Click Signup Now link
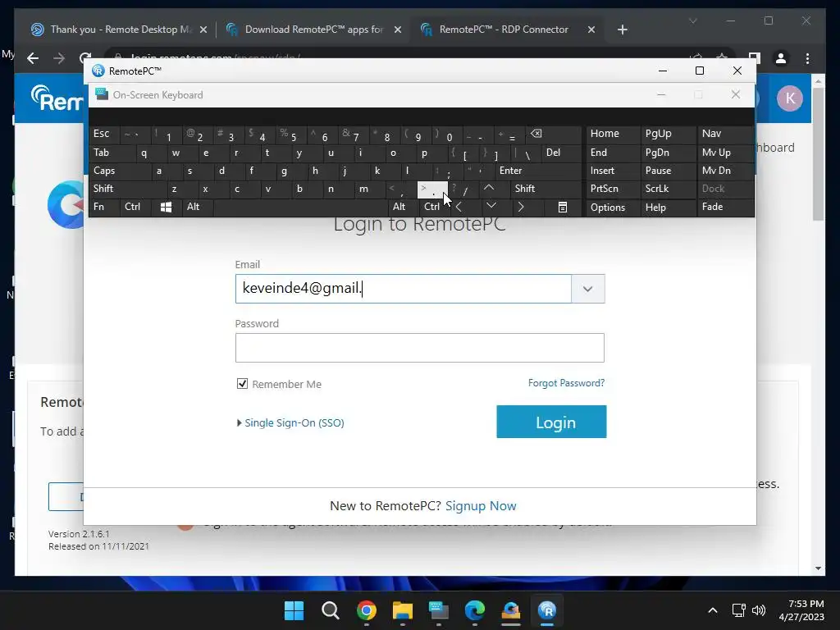 coord(481,505)
